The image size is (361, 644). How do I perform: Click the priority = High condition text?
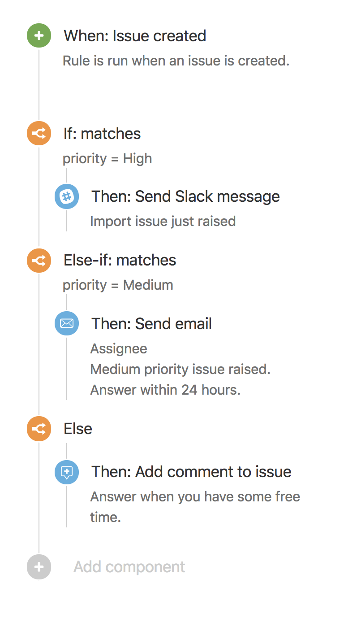107,159
